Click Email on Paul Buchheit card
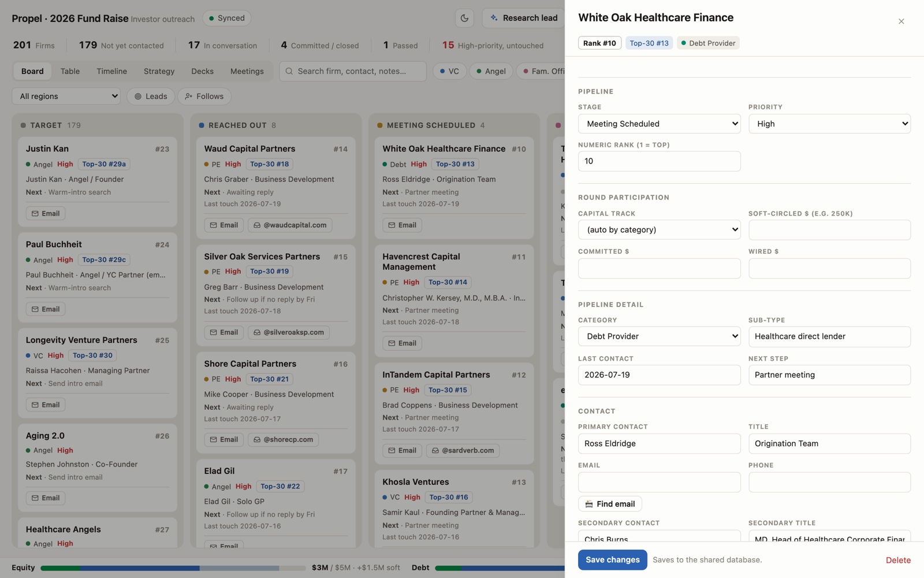The image size is (924, 578). [x=46, y=309]
